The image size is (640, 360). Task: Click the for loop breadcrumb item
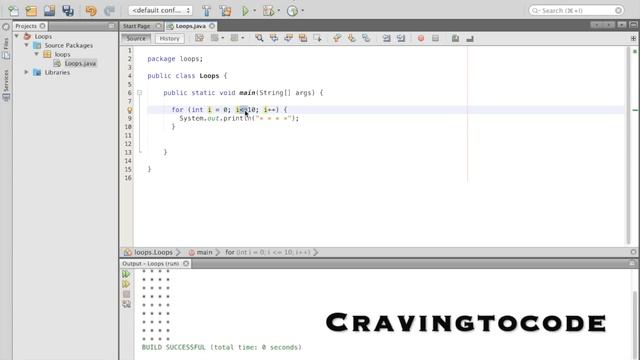click(x=268, y=252)
